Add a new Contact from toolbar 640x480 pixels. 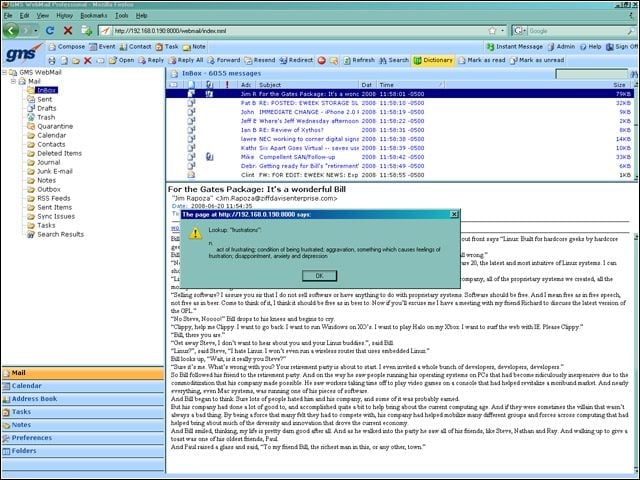click(x=135, y=47)
